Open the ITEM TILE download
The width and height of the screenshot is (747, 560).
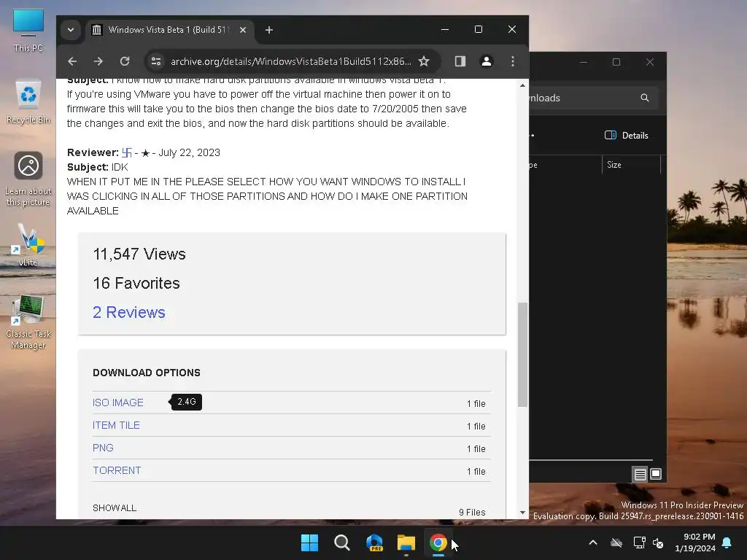116,425
